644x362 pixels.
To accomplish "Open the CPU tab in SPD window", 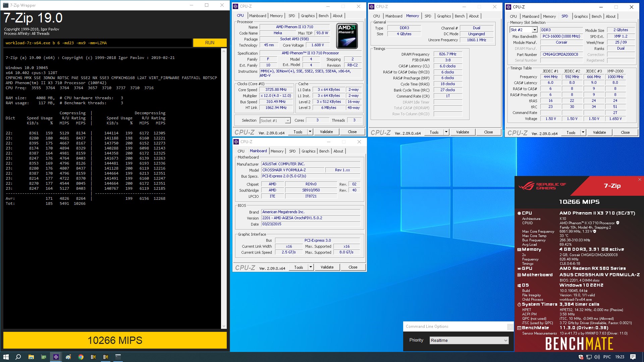I will click(513, 16).
